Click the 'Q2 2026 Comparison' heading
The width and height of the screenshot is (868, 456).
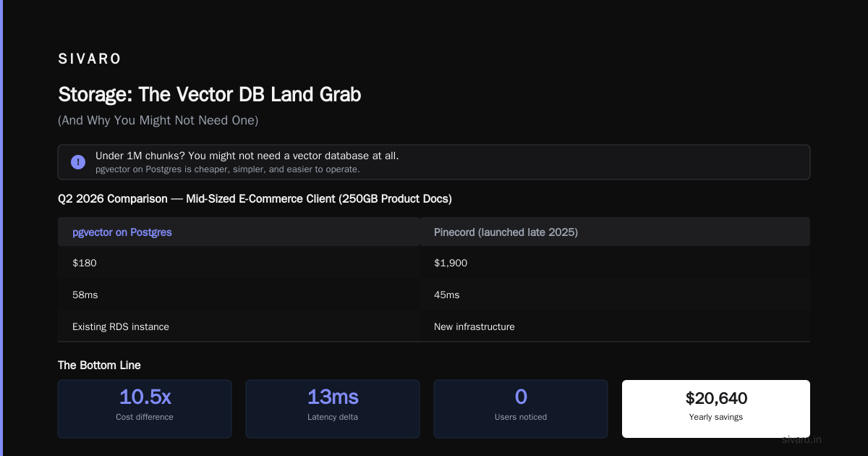tap(255, 198)
